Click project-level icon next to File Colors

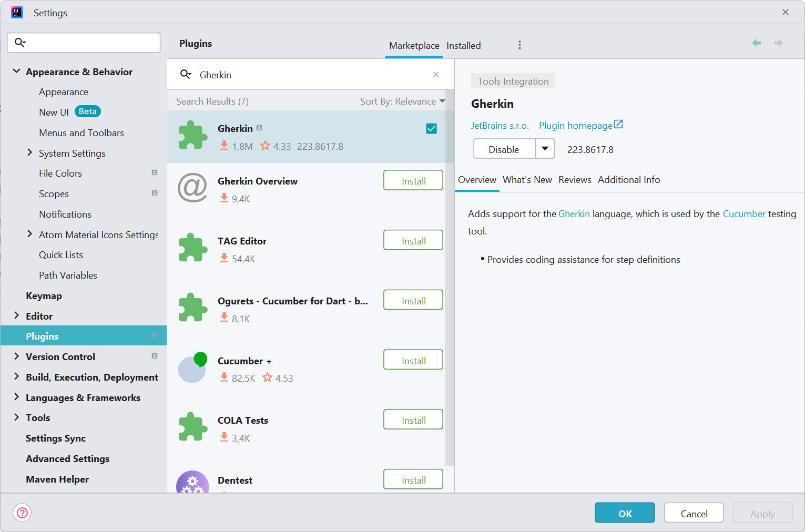pos(155,172)
